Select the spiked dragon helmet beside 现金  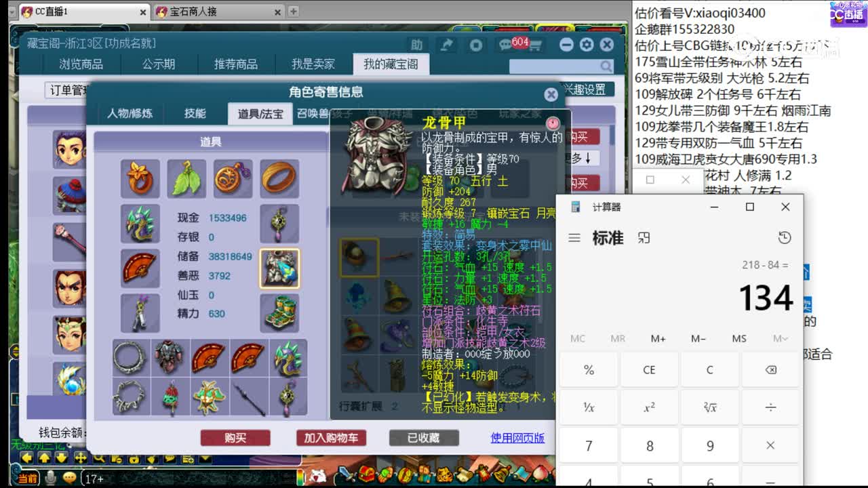(x=140, y=224)
